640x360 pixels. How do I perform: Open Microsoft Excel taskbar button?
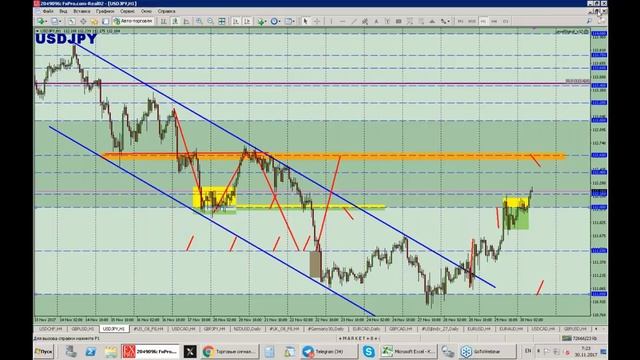[408, 351]
